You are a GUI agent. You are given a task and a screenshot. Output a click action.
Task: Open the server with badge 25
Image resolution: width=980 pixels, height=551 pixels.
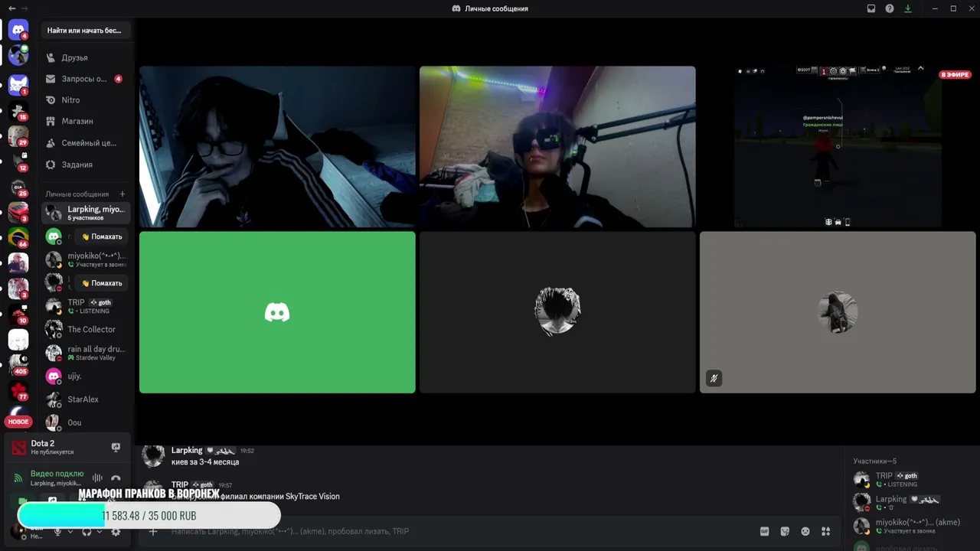tap(18, 187)
